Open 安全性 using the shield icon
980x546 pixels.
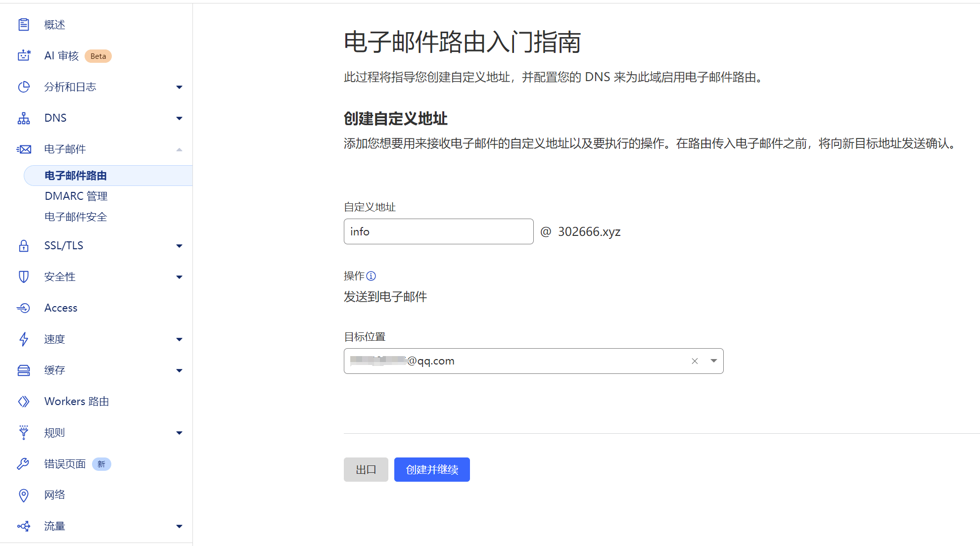point(24,276)
